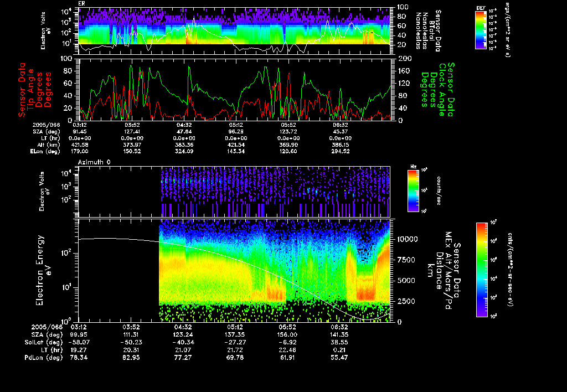Click local time value 21.72

(x=235, y=350)
